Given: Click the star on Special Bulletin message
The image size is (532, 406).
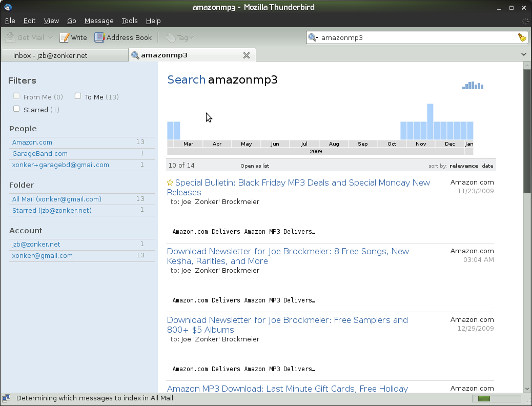Looking at the screenshot, I should pos(170,183).
